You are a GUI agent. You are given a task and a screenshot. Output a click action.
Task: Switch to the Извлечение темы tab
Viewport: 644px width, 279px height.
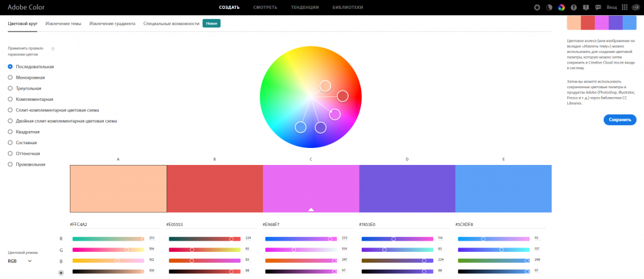click(64, 24)
